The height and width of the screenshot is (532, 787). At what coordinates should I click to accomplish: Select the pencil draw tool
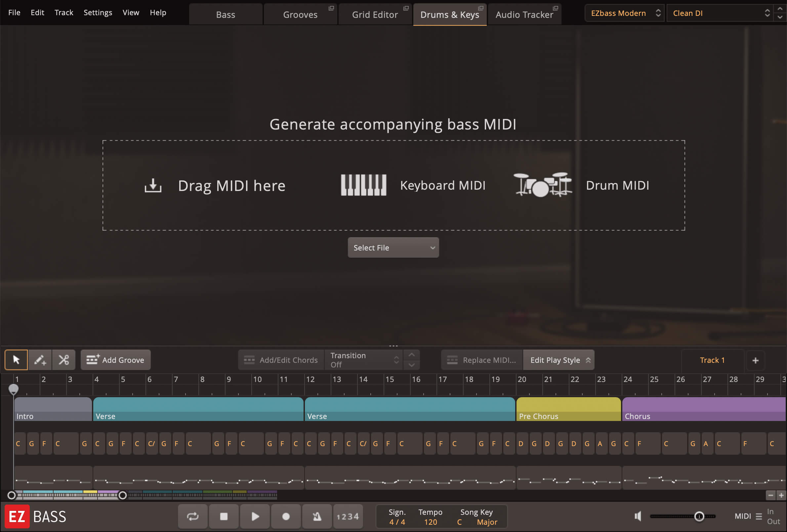40,360
